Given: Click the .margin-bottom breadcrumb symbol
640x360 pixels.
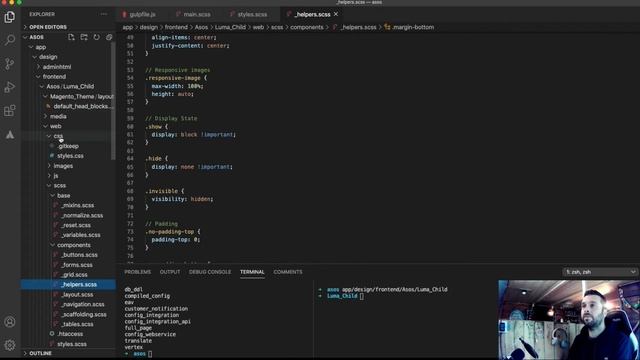Looking at the screenshot, I should coord(409,27).
